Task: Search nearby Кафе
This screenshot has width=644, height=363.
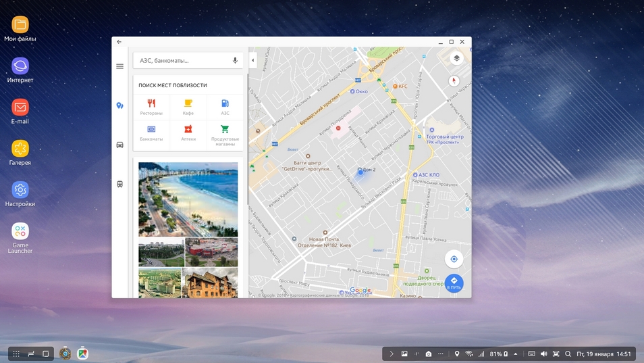Action: pyautogui.click(x=188, y=107)
